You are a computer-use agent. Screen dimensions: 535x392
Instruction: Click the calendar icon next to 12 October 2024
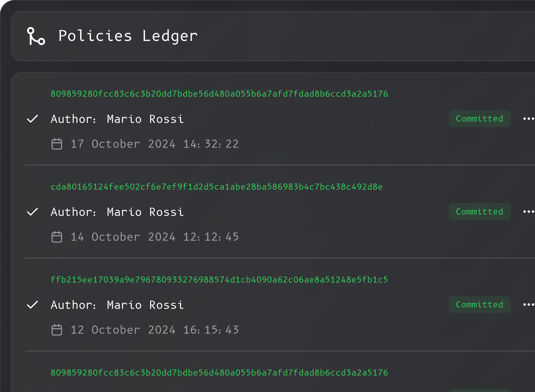point(57,330)
